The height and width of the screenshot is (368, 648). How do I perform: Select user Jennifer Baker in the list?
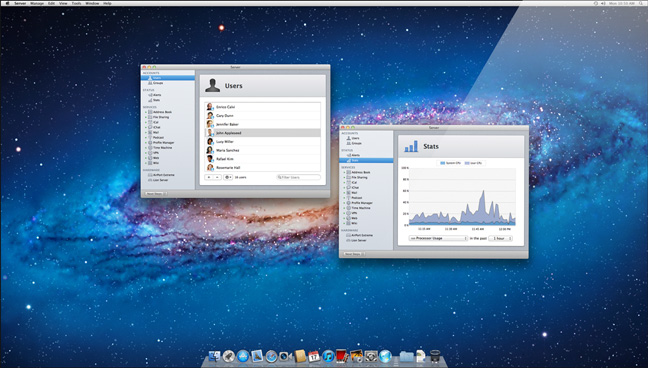(262, 124)
